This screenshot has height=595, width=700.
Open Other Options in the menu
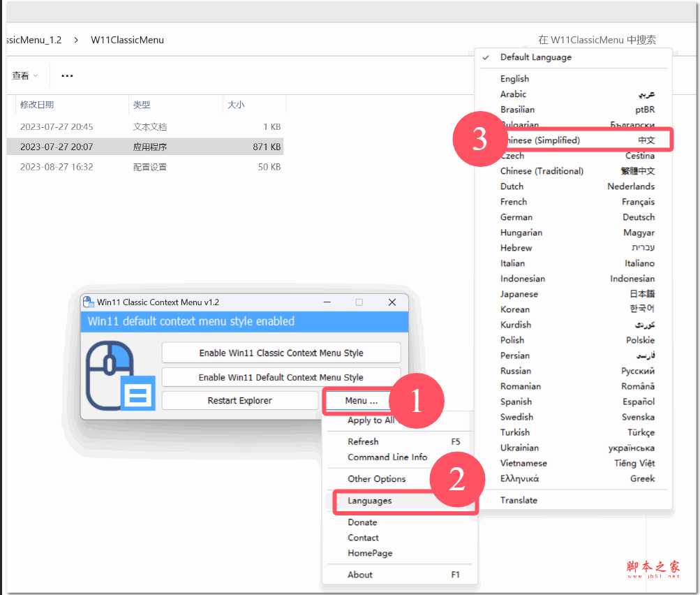pos(400,479)
